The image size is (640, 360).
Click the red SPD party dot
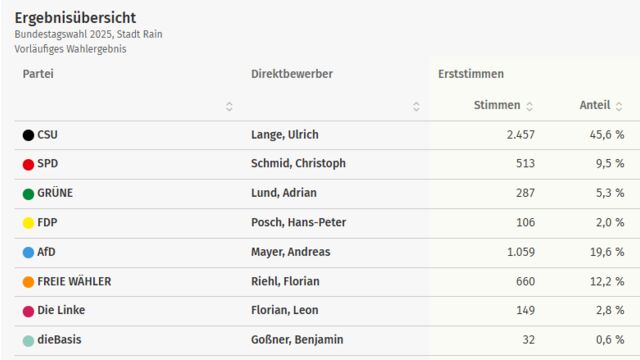pos(28,164)
